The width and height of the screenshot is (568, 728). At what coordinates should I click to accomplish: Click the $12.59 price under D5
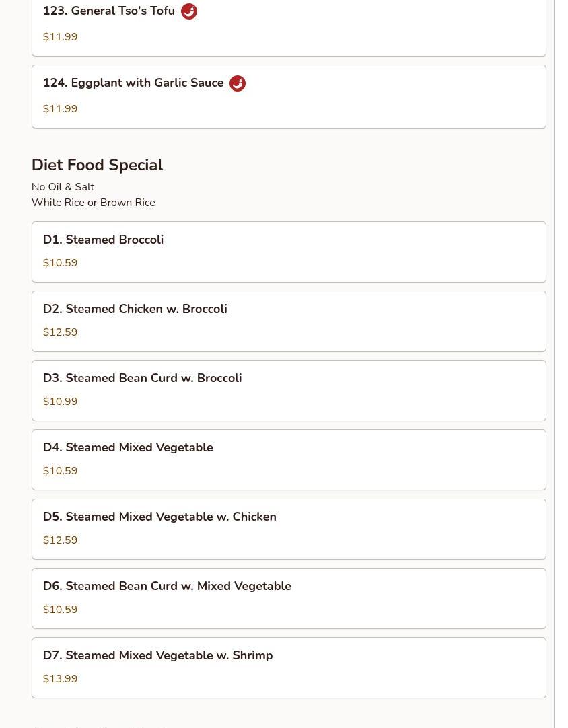pyautogui.click(x=61, y=540)
